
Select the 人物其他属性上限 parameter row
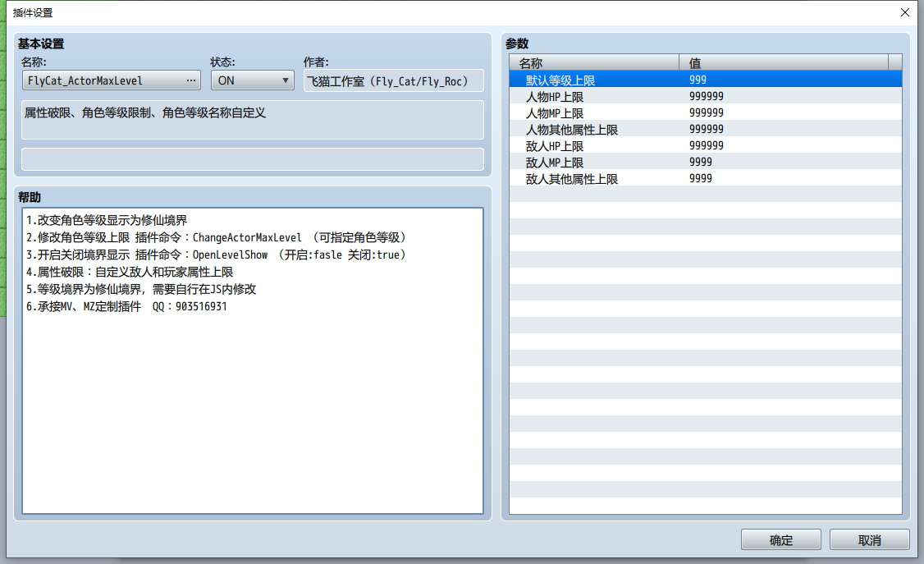(x=706, y=129)
